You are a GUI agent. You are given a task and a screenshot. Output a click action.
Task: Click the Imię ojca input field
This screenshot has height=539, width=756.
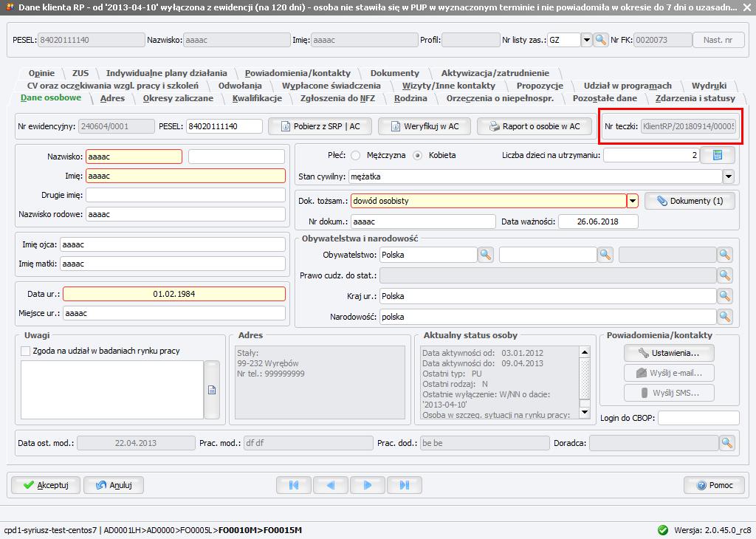(x=173, y=244)
